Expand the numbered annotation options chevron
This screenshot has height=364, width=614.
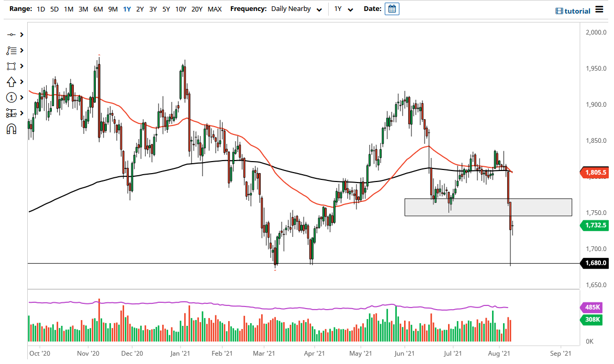tap(22, 97)
